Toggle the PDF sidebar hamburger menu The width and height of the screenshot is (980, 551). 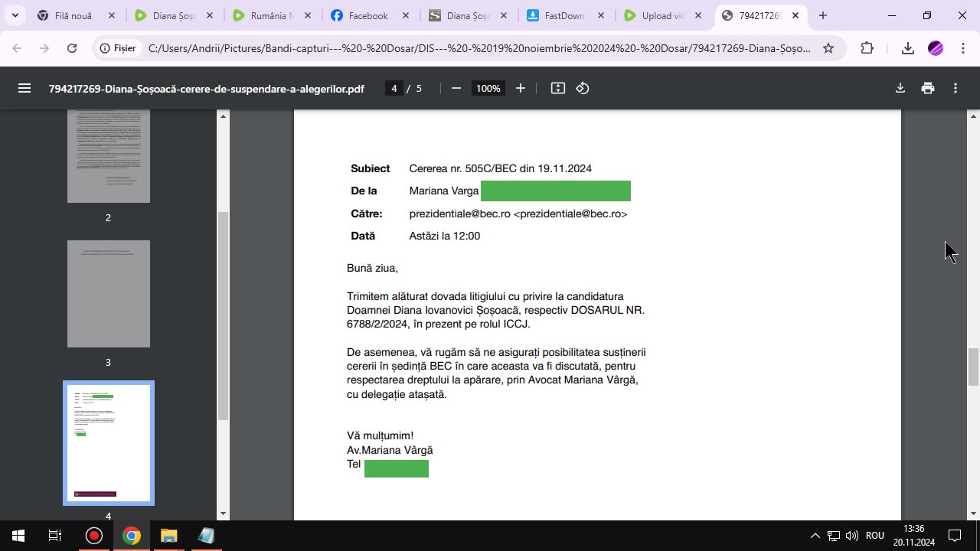[x=24, y=88]
